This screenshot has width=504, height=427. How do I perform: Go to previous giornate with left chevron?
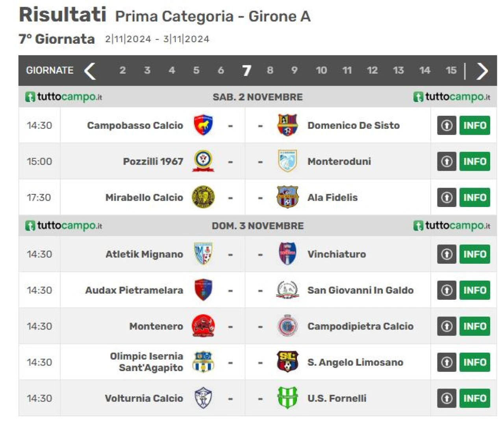[90, 71]
